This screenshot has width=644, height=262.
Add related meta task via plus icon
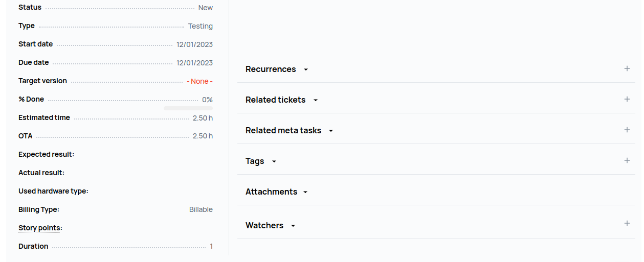(x=627, y=130)
